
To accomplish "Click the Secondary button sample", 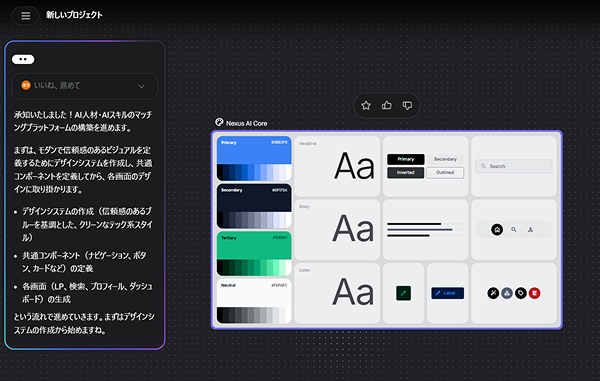I will pos(445,159).
